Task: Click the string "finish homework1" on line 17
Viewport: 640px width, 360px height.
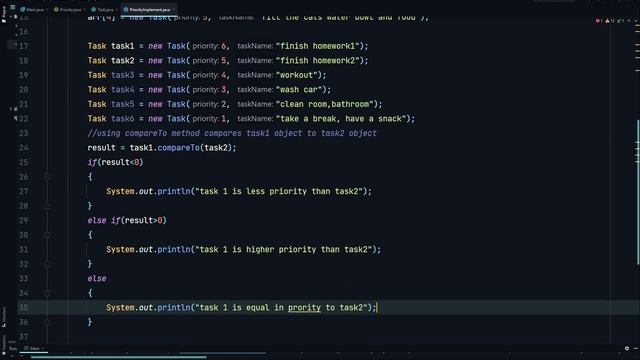Action: [x=318, y=46]
